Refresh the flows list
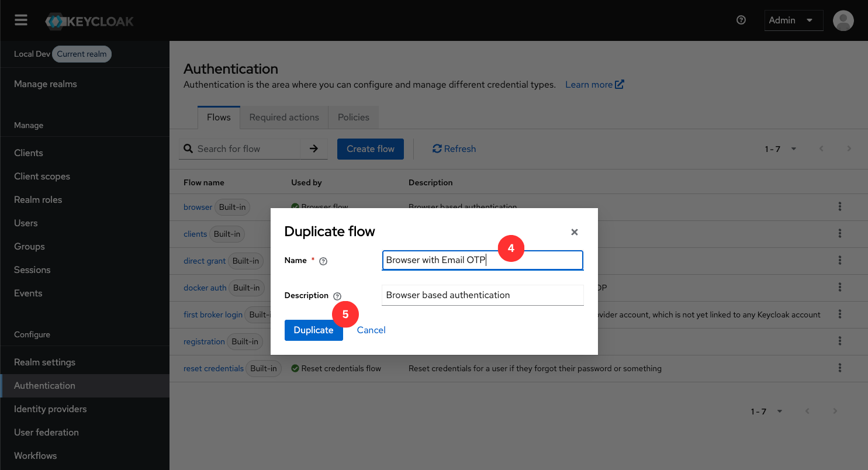 [x=454, y=148]
